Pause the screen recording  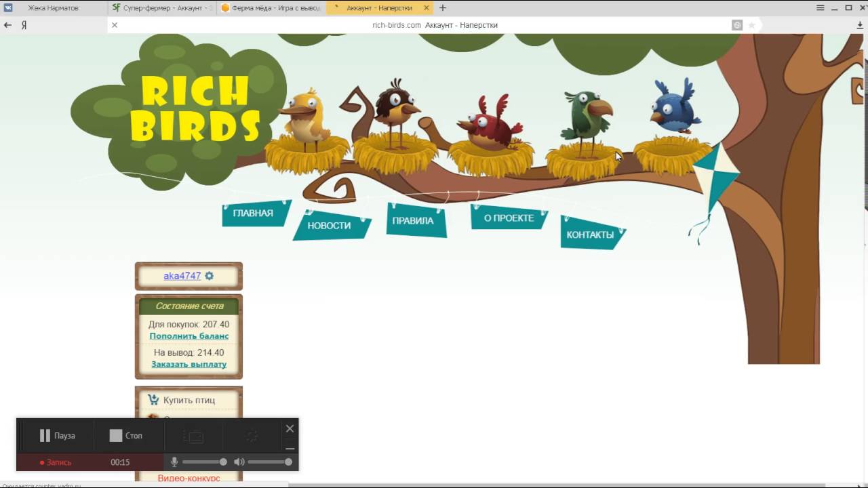pos(57,436)
